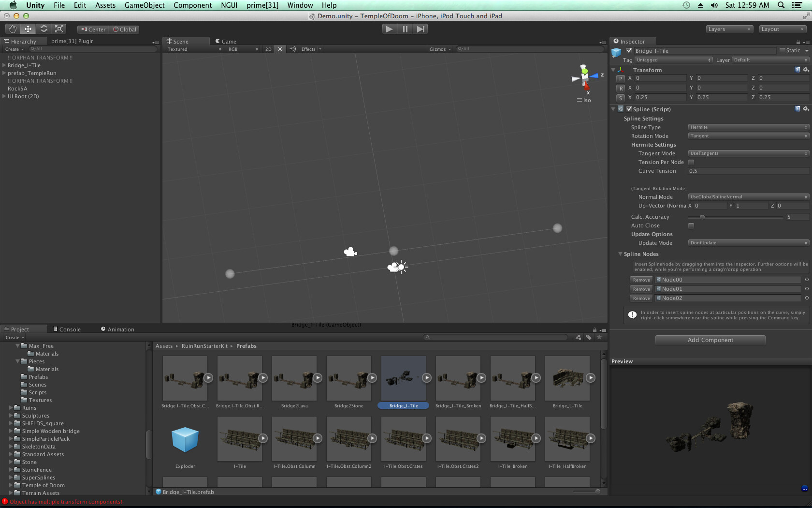Screen dimensions: 812x508
Task: Open the GameObject menu
Action: [144, 5]
